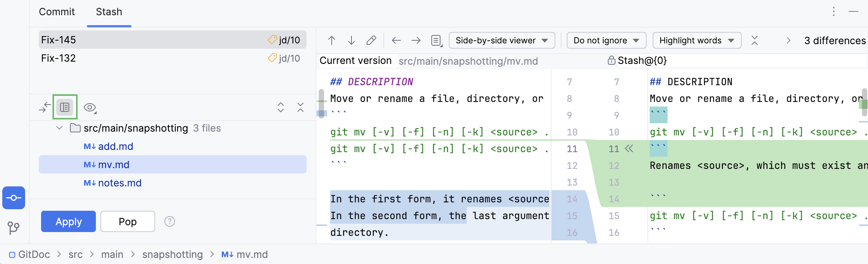Collapse the src/main/snapshotting folder node
868x264 pixels.
(59, 128)
